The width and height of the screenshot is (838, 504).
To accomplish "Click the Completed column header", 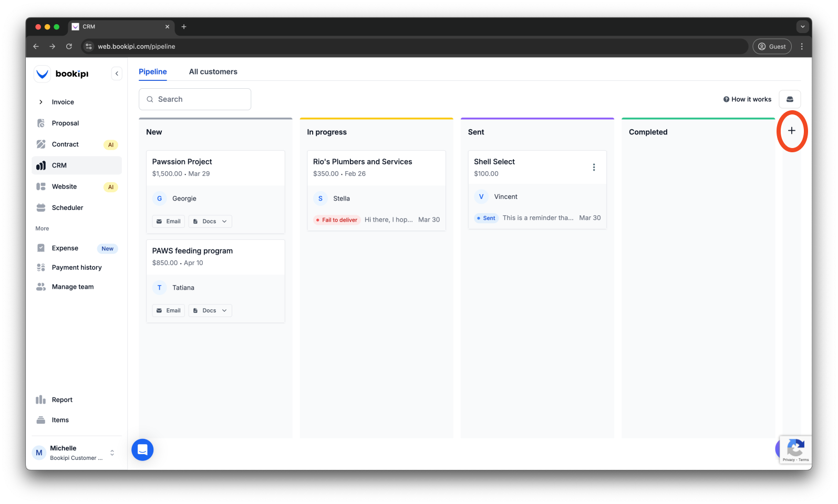I will [x=648, y=132].
